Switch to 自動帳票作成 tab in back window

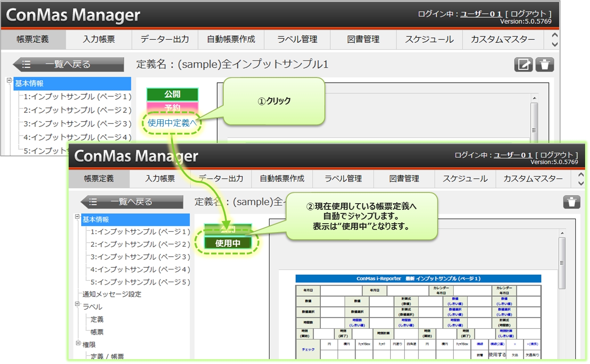click(231, 39)
